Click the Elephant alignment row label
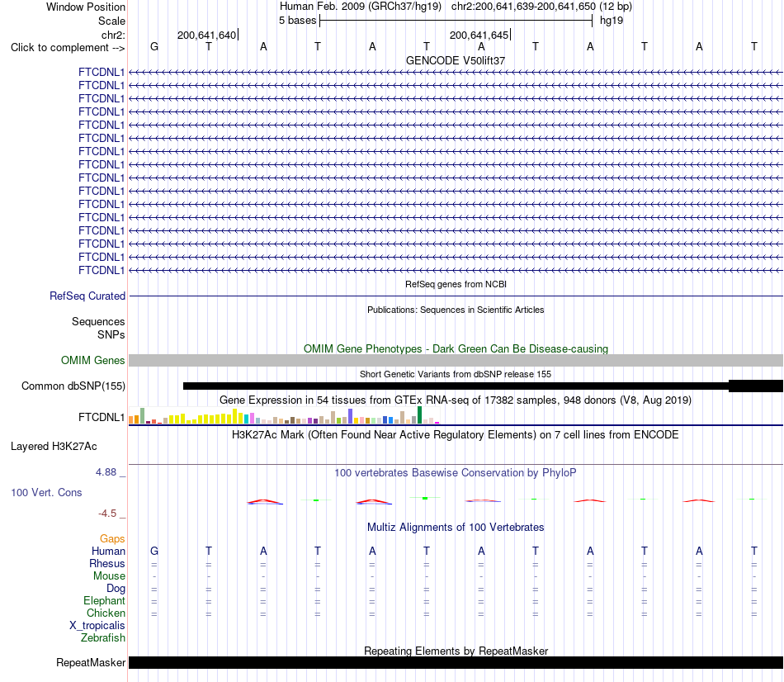Image resolution: width=784 pixels, height=682 pixels. [104, 600]
